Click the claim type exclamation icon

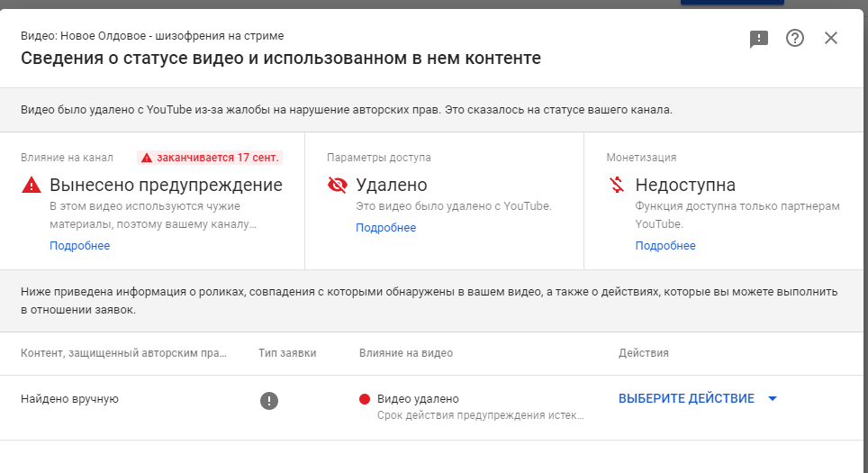click(269, 401)
